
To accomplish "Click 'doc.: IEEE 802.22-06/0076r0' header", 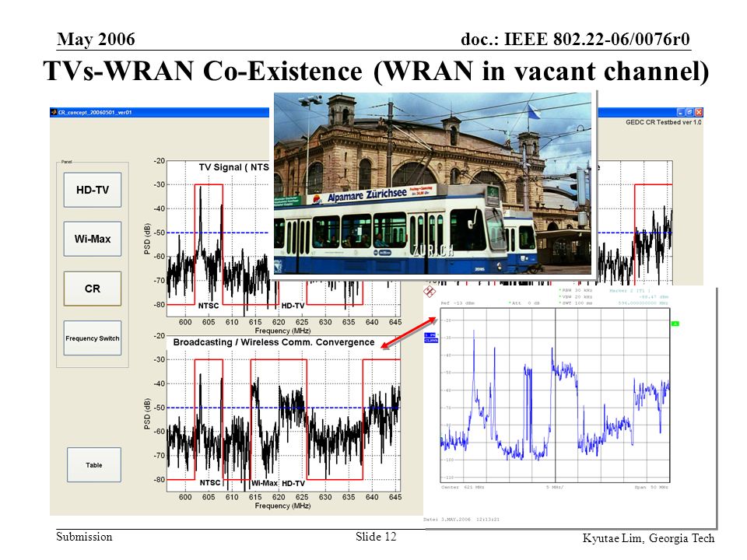I will (575, 39).
